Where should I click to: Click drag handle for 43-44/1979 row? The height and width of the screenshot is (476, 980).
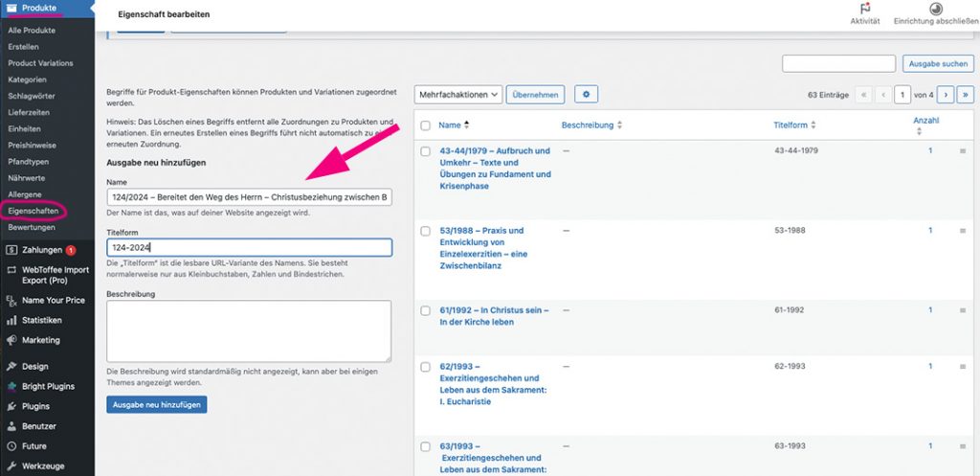pyautogui.click(x=963, y=151)
